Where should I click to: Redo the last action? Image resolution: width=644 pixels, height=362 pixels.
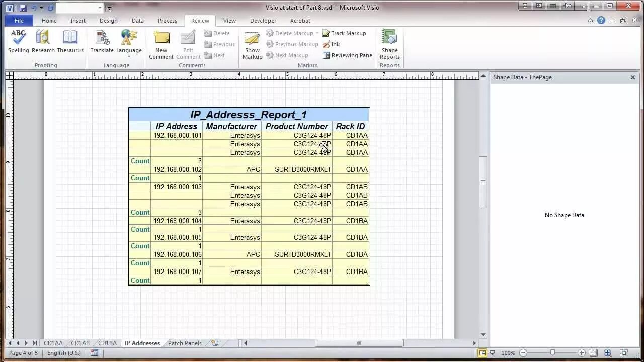point(50,8)
